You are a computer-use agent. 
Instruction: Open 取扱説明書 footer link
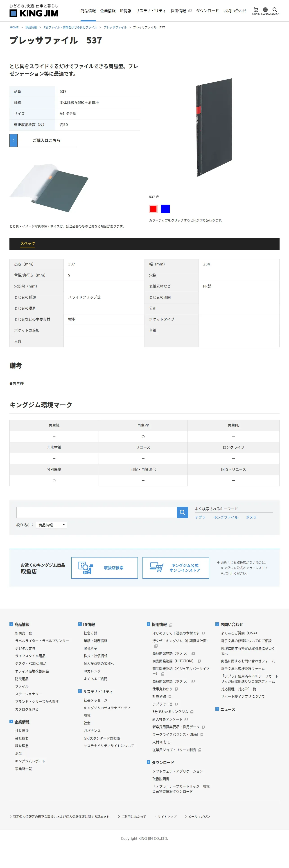[160, 779]
